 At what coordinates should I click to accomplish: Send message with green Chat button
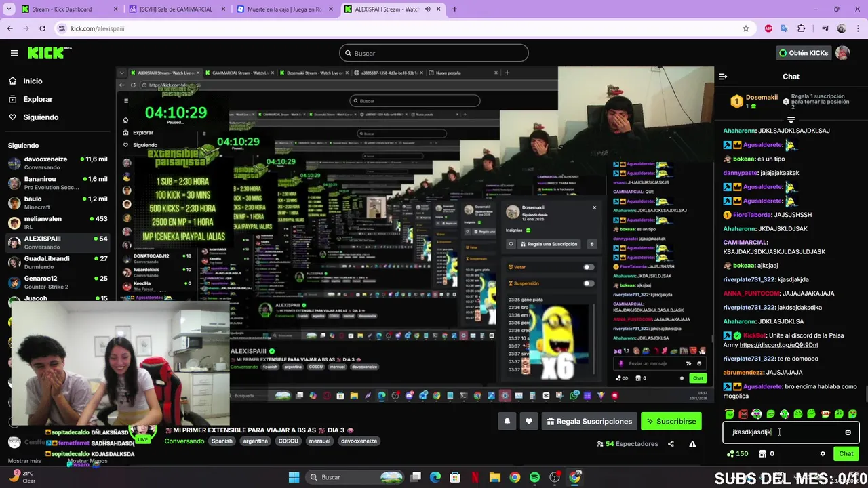coord(846,454)
